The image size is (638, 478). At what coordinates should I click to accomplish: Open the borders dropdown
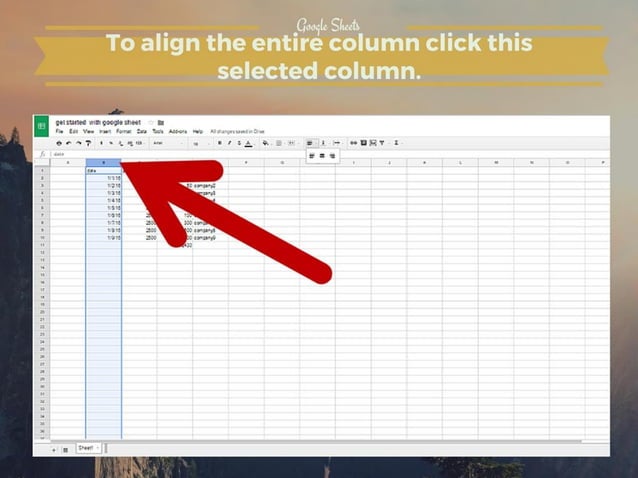pos(279,143)
